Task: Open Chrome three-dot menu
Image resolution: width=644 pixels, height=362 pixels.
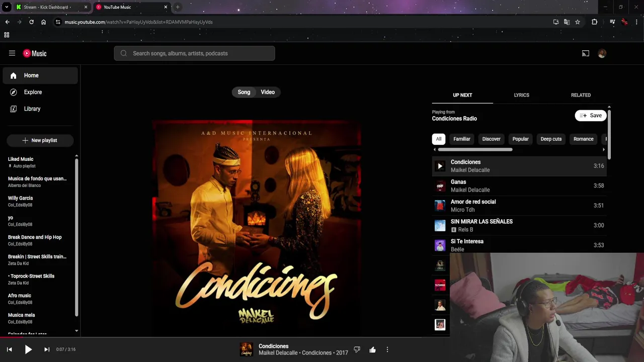Action: click(x=637, y=22)
